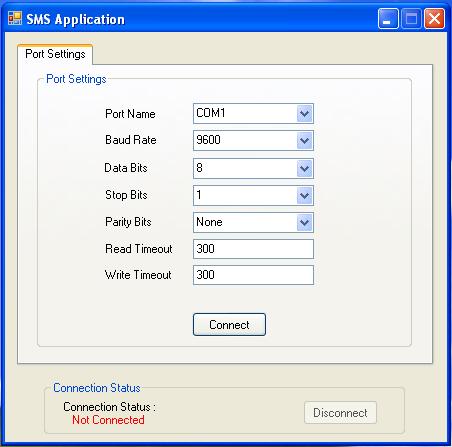Click the Data Bits label
The width and height of the screenshot is (452, 447).
[126, 168]
